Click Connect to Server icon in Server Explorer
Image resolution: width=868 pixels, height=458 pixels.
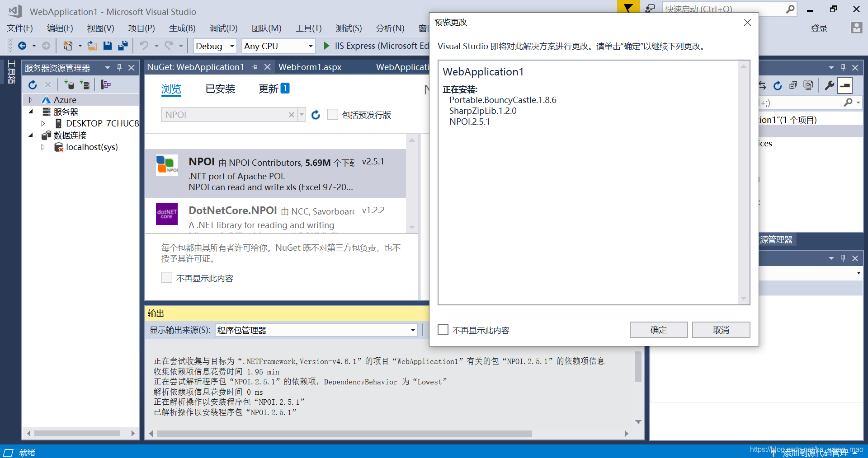85,84
